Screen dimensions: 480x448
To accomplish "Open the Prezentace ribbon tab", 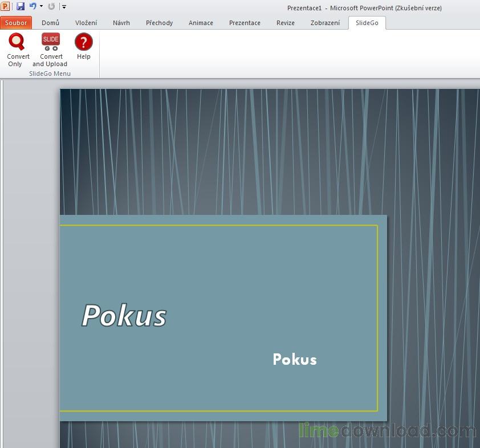I will [245, 23].
